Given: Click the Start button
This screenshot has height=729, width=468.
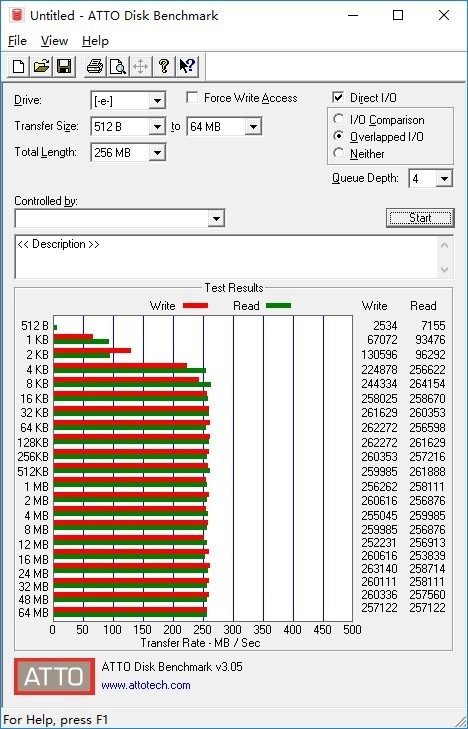Looking at the screenshot, I should tap(420, 218).
